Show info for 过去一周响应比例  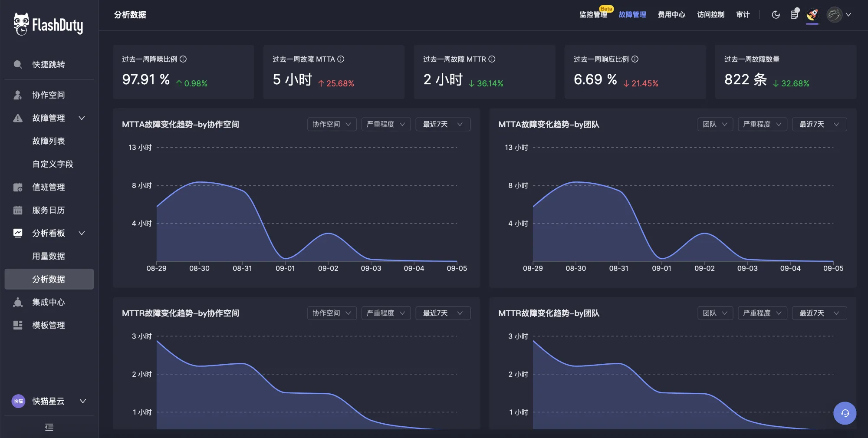(x=635, y=59)
